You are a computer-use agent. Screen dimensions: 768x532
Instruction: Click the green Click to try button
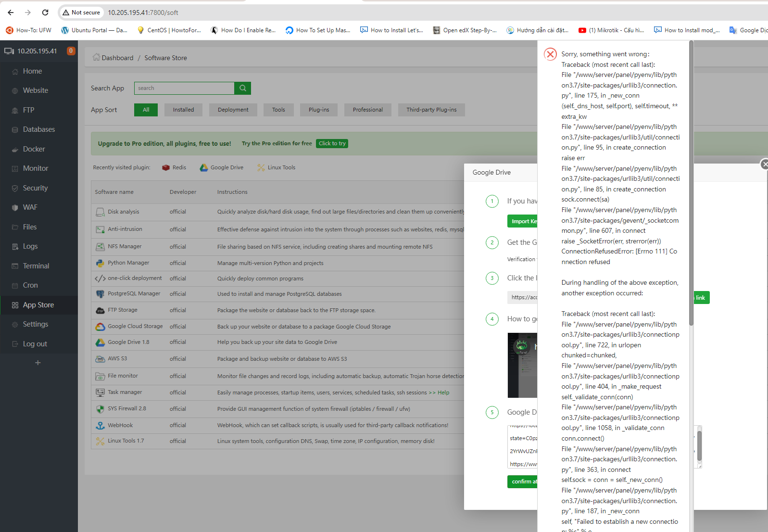pyautogui.click(x=332, y=143)
